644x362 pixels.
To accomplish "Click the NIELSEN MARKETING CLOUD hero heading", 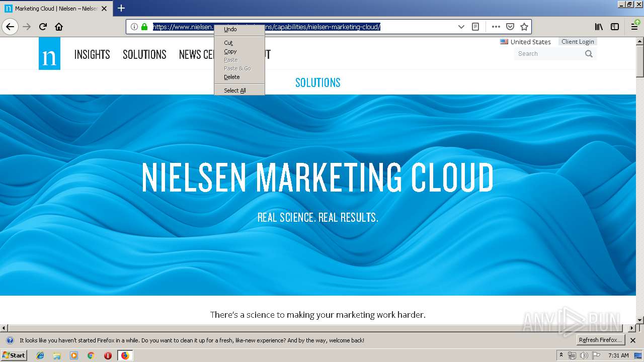I will tap(317, 177).
